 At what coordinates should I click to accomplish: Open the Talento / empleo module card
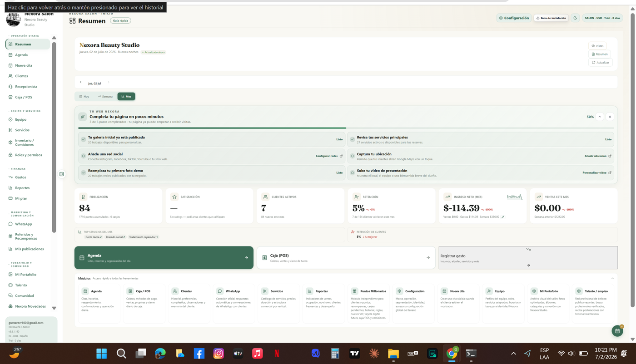click(x=593, y=304)
